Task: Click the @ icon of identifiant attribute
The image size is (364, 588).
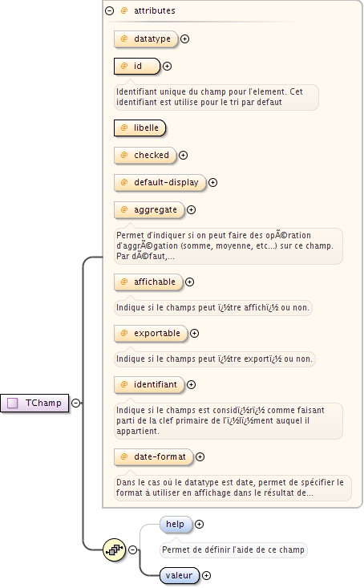Action: point(124,384)
